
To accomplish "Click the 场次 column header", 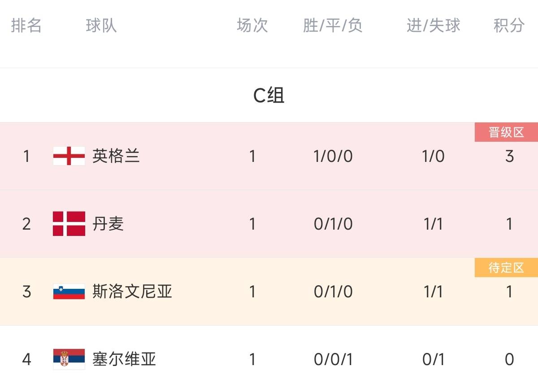I will [252, 26].
